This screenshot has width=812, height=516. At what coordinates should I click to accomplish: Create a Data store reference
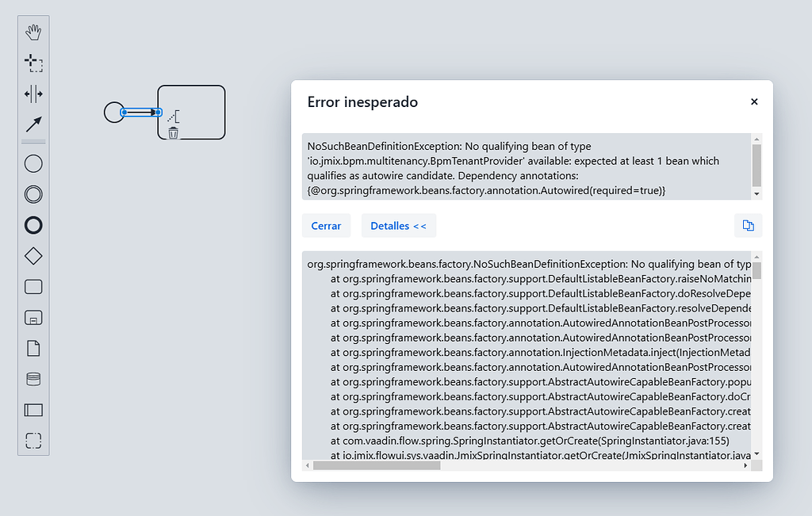33,379
